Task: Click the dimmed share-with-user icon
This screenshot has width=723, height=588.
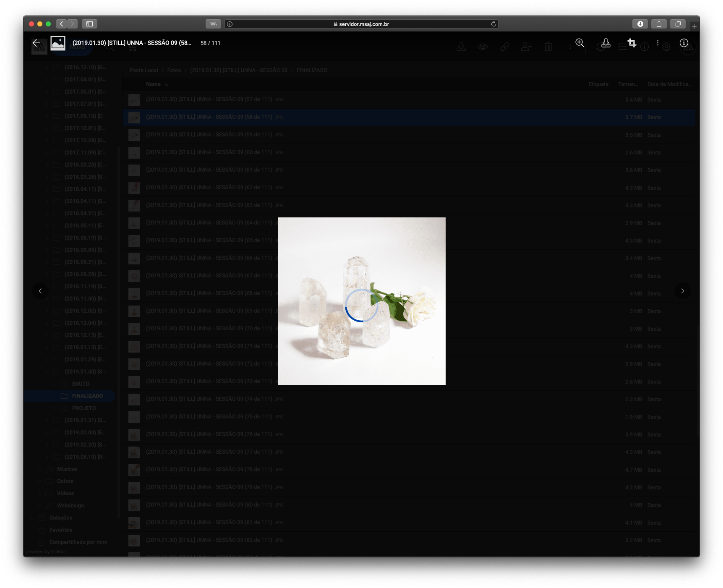Action: 526,47
